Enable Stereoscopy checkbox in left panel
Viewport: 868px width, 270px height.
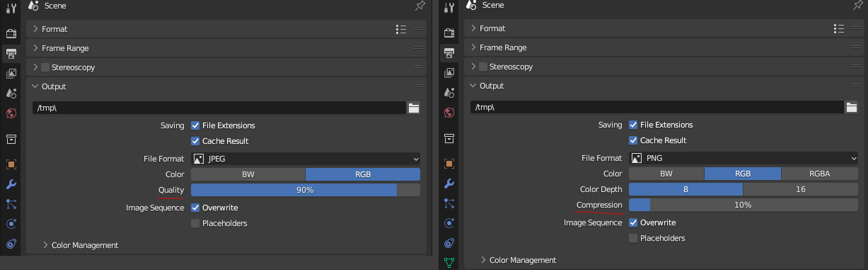pos(45,67)
